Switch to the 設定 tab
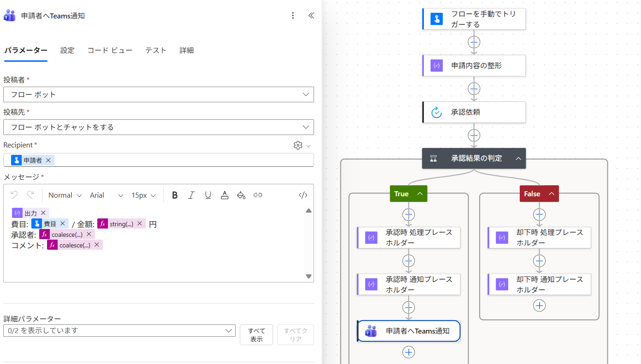The height and width of the screenshot is (364, 641). tap(67, 51)
